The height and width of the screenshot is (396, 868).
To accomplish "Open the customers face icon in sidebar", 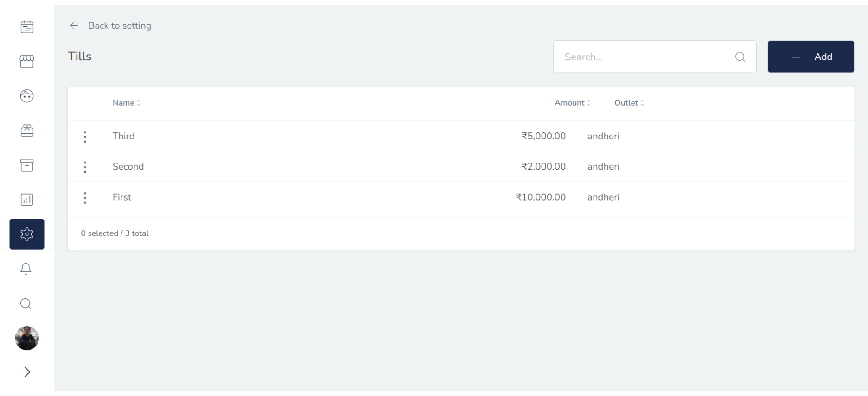I will tap(27, 96).
